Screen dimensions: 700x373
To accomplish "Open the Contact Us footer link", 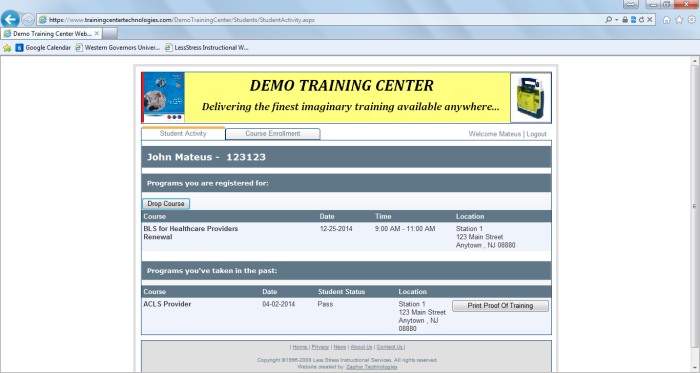I will click(390, 347).
